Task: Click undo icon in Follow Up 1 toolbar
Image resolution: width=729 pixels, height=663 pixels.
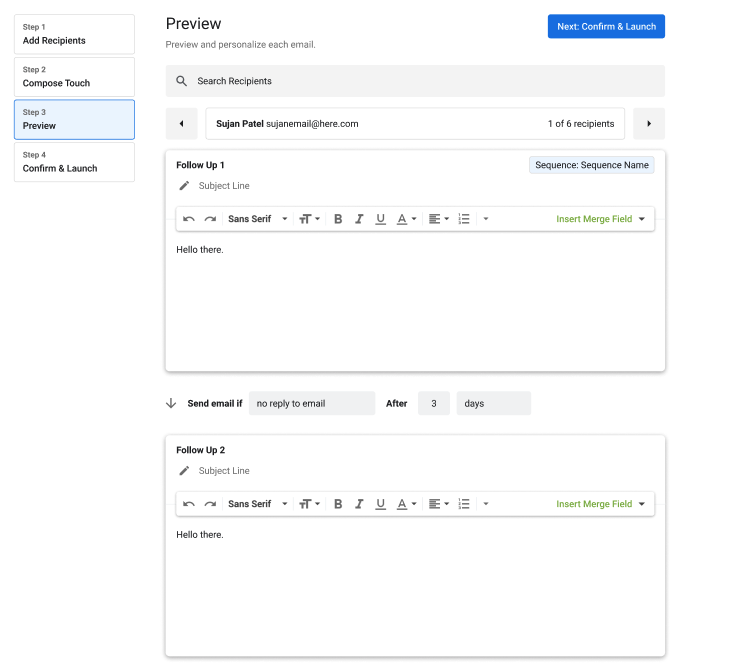Action: pos(189,219)
